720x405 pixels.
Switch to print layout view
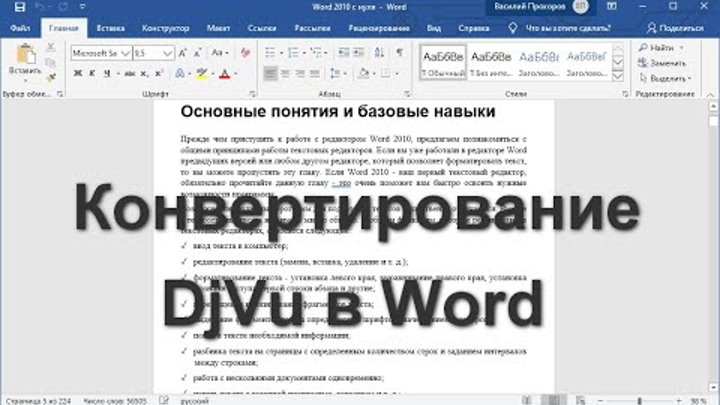click(x=554, y=400)
